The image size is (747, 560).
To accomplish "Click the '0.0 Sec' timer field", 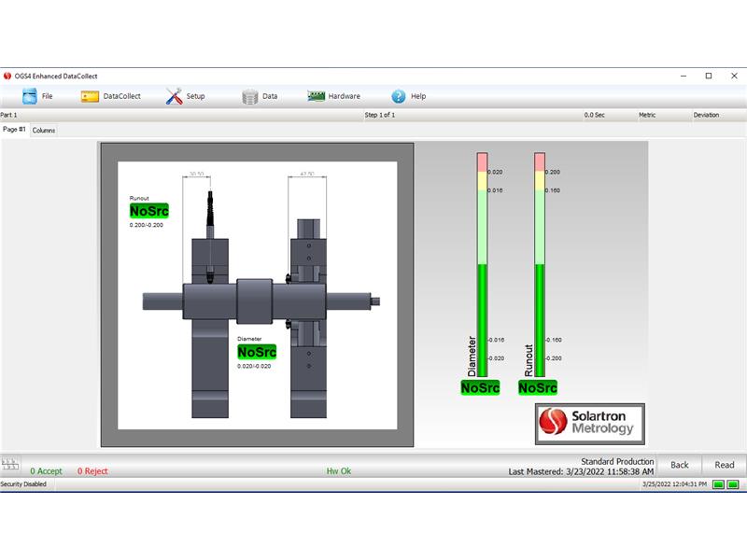I will click(594, 115).
